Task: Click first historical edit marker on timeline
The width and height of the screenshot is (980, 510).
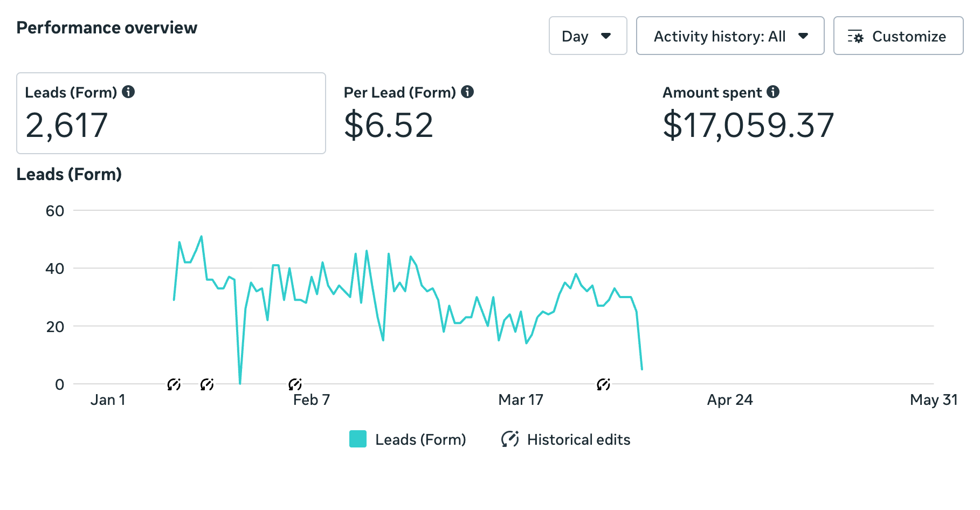Action: 174,384
